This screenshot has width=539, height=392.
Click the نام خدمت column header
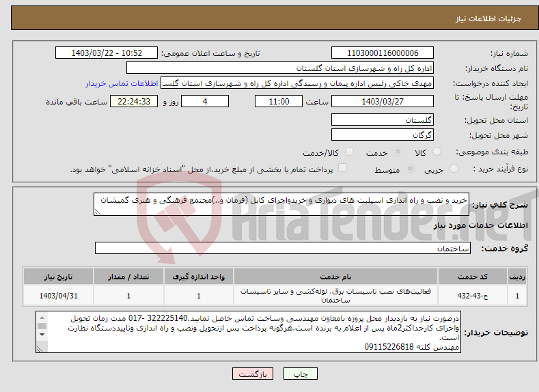336,277
